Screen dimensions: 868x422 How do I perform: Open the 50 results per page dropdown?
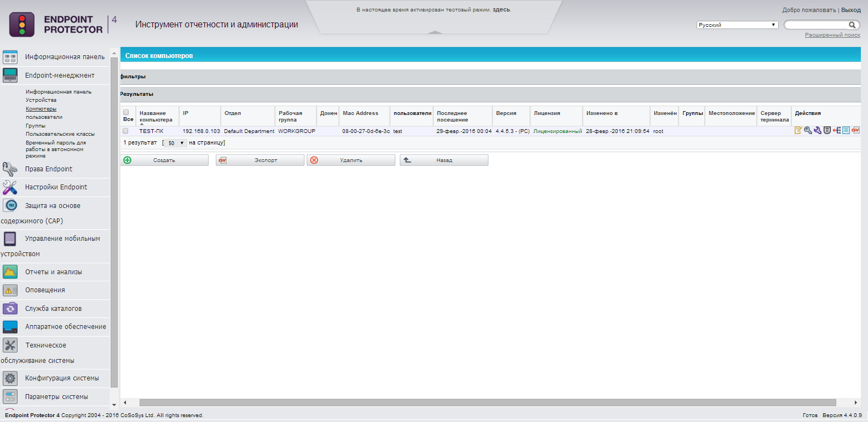coord(176,143)
